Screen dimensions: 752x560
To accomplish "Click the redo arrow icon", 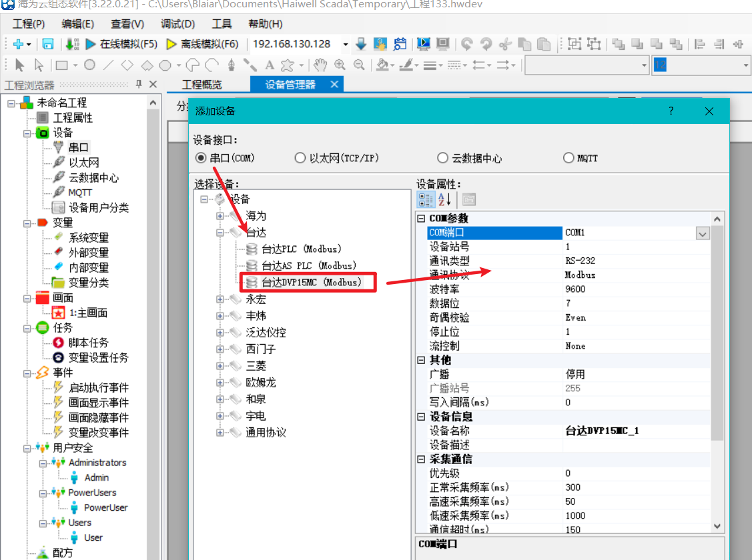I will [486, 44].
